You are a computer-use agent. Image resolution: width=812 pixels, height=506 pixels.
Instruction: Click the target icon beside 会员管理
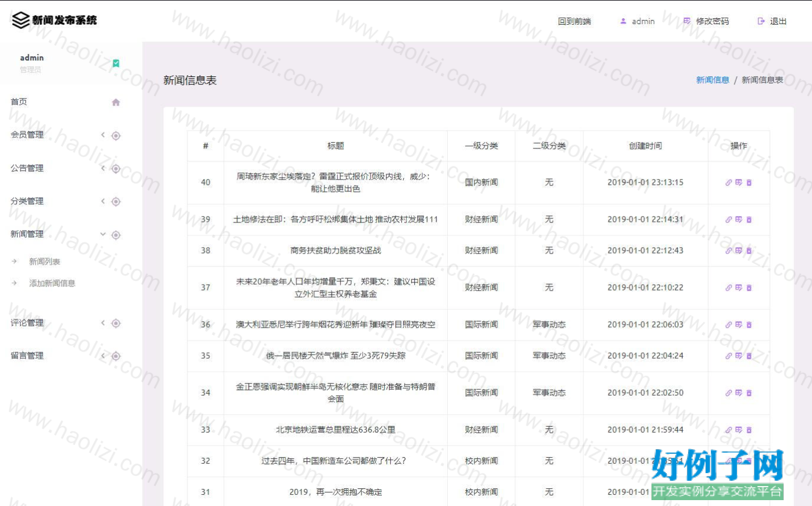pos(116,136)
